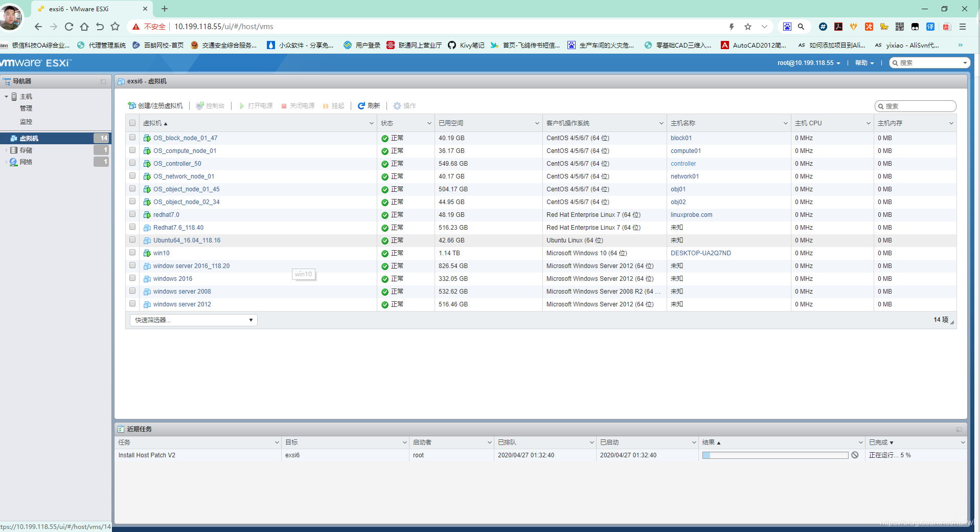Click the Install Host Patch progress bar

775,455
